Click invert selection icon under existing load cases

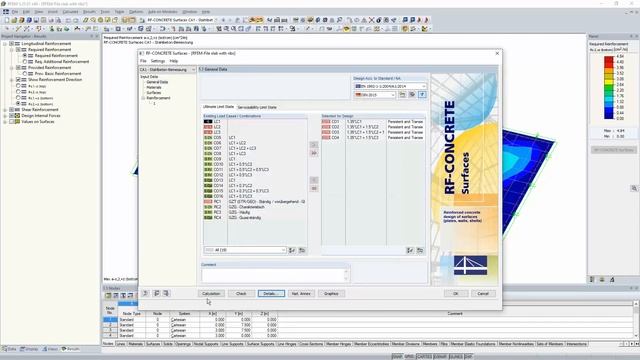point(302,250)
